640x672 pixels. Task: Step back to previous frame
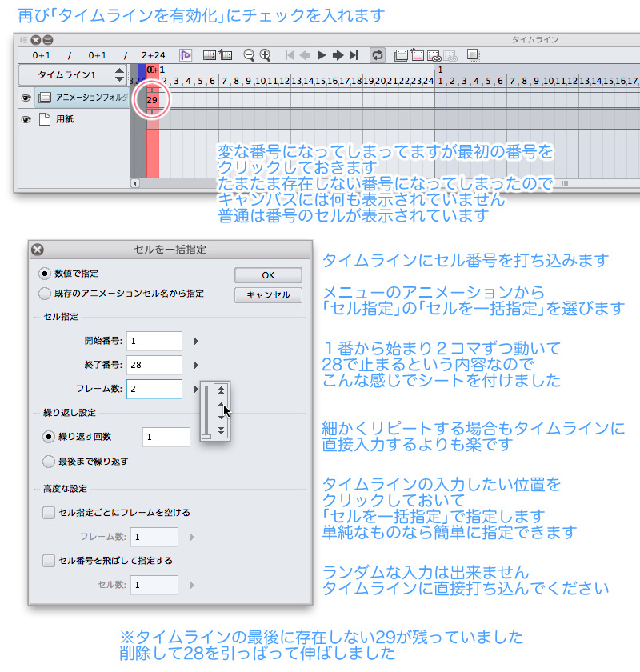[306, 55]
